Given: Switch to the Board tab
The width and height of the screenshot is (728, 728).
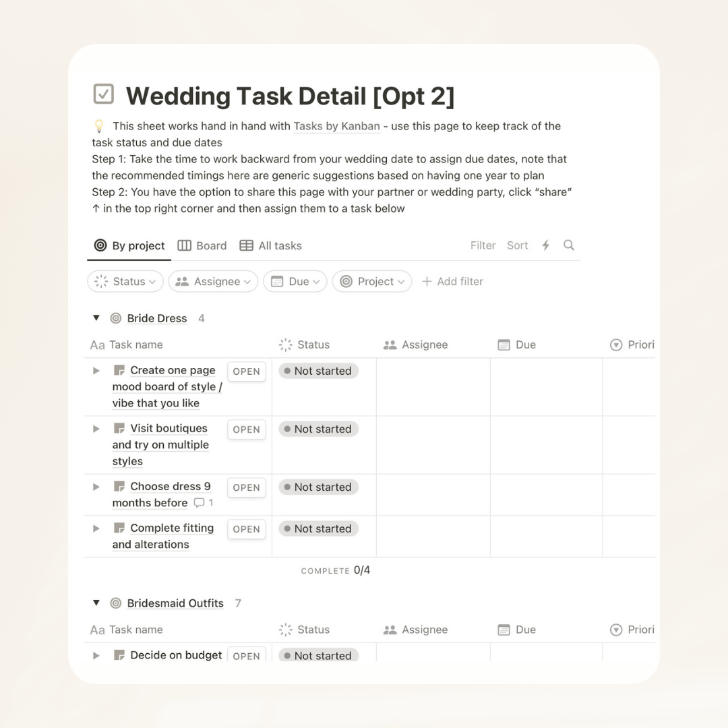Looking at the screenshot, I should coord(202,246).
